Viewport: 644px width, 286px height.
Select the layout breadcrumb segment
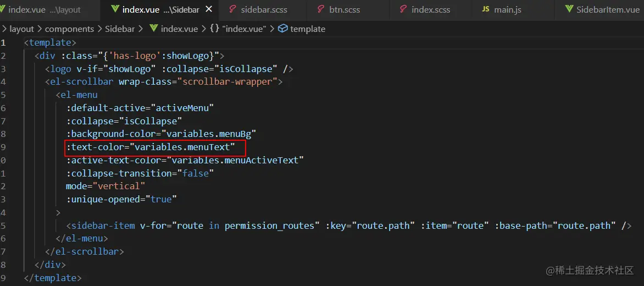(21, 29)
